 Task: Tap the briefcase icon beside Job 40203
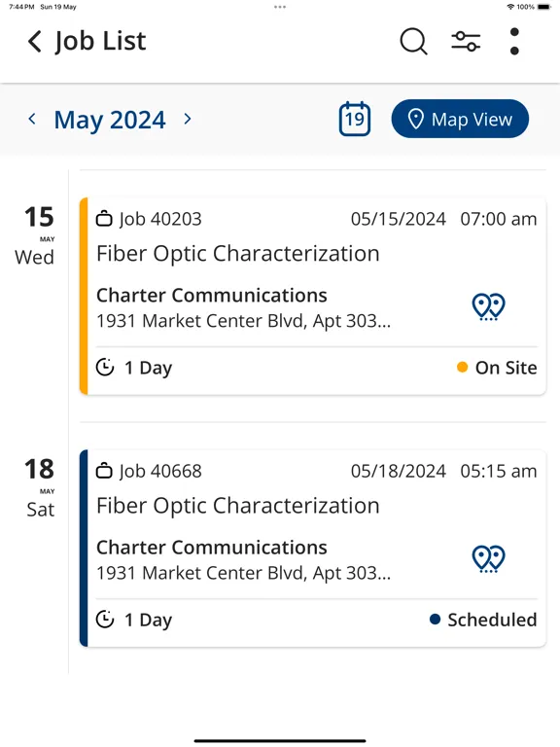point(104,219)
